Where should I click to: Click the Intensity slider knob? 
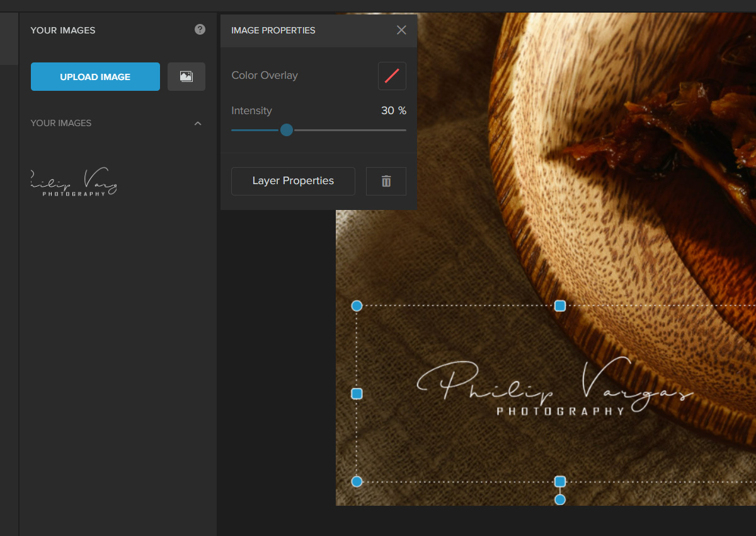(x=287, y=130)
